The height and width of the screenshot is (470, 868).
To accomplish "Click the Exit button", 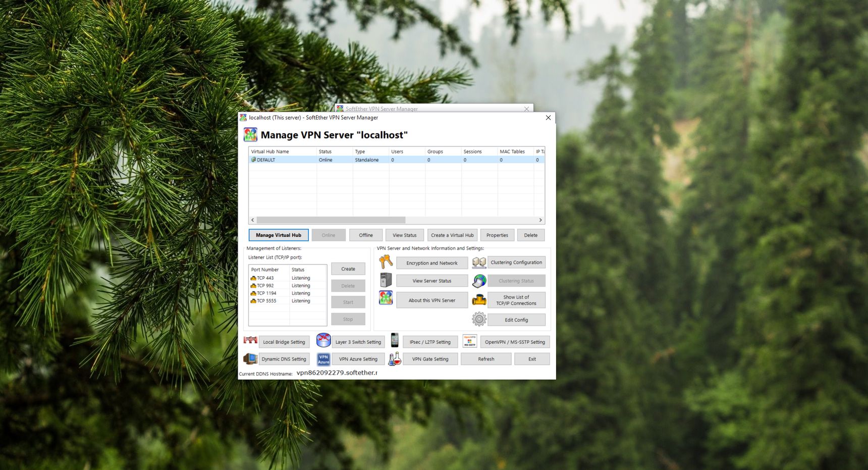I will [532, 359].
